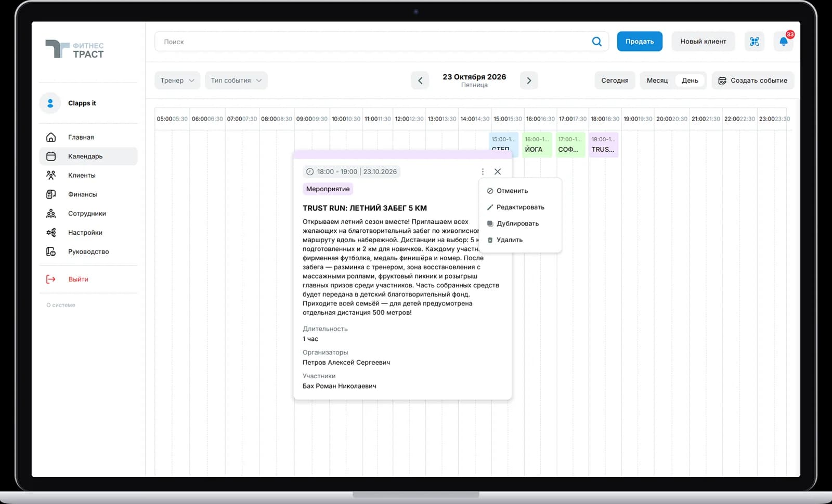Go to next day with right arrow
The image size is (832, 504).
[x=529, y=81]
